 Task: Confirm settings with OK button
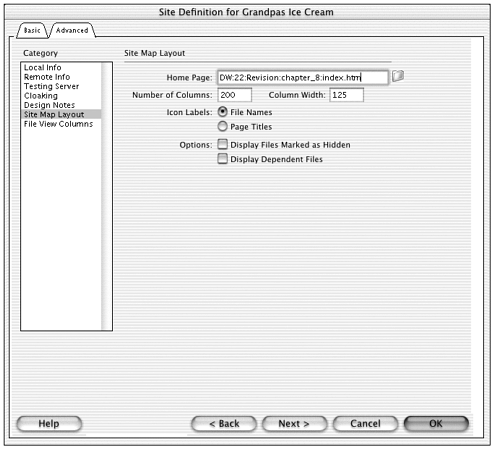pos(436,424)
